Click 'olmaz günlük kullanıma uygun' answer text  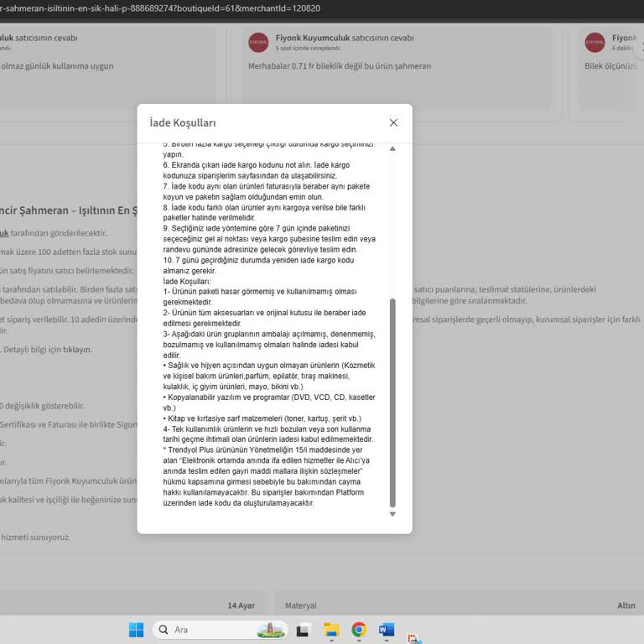click(x=57, y=65)
